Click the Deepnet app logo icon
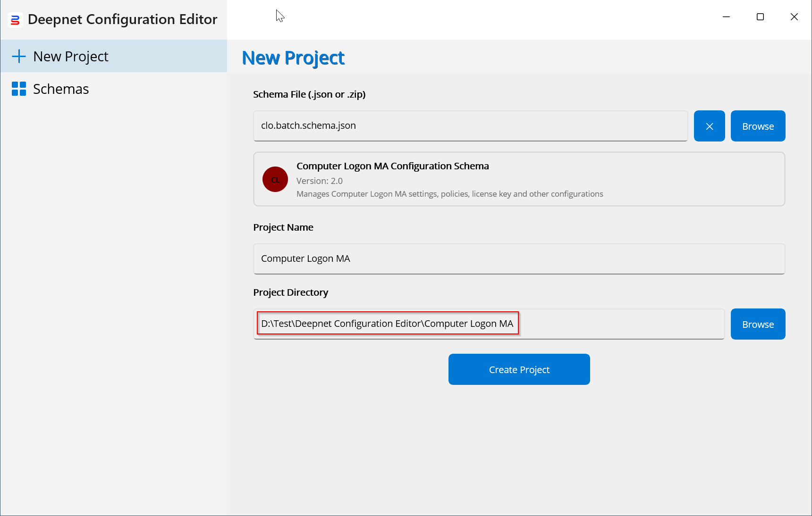 coord(15,20)
